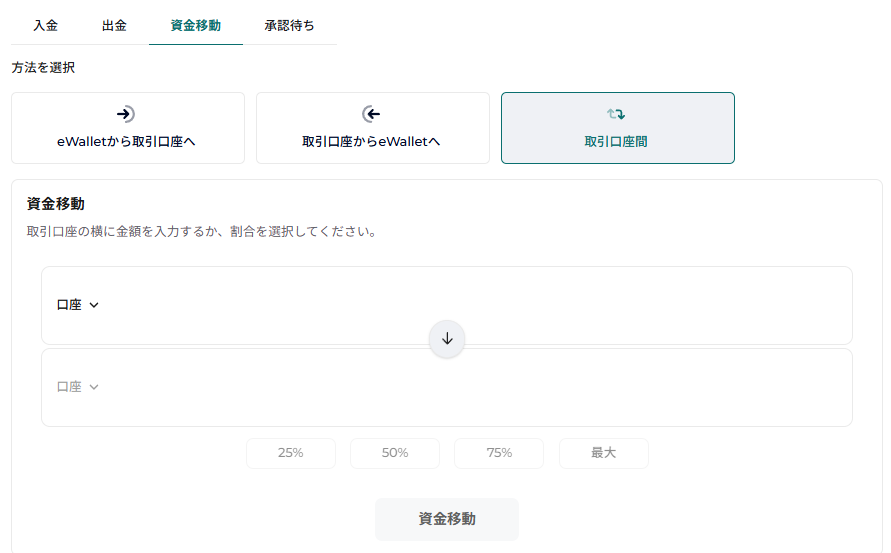Select the 取引口座間 method card
This screenshot has height=553, width=891.
click(x=618, y=128)
